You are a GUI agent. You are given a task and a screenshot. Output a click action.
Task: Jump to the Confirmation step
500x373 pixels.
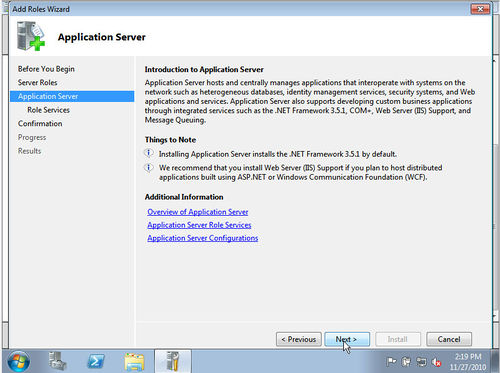click(40, 124)
